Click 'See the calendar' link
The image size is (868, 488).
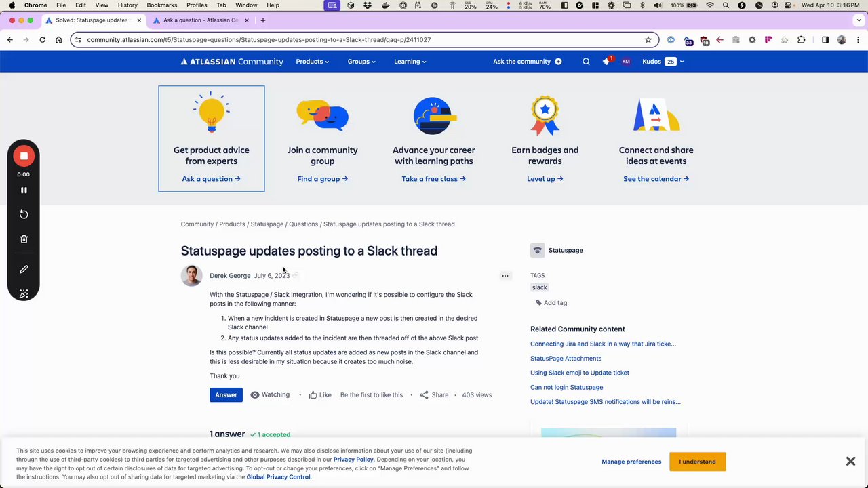tap(656, 179)
